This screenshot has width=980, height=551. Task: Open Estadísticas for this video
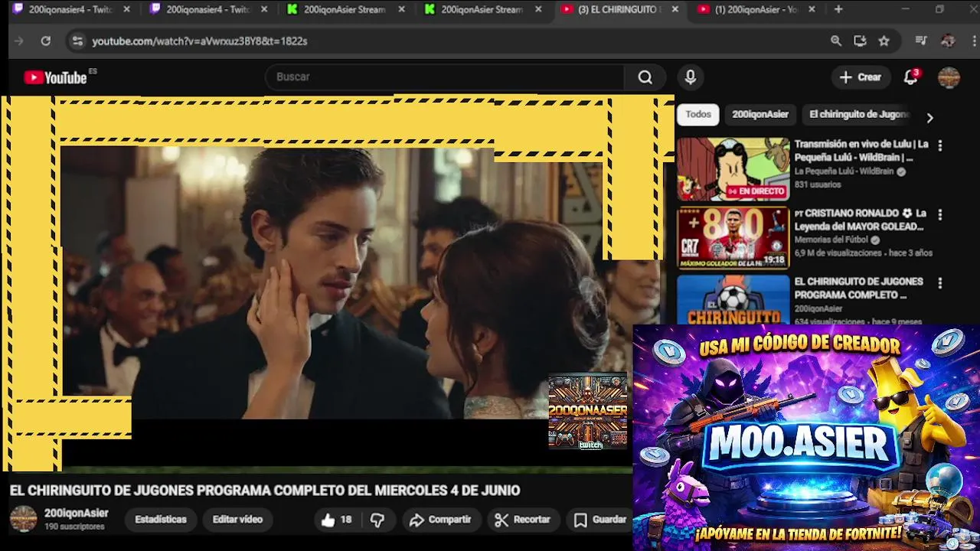[161, 520]
